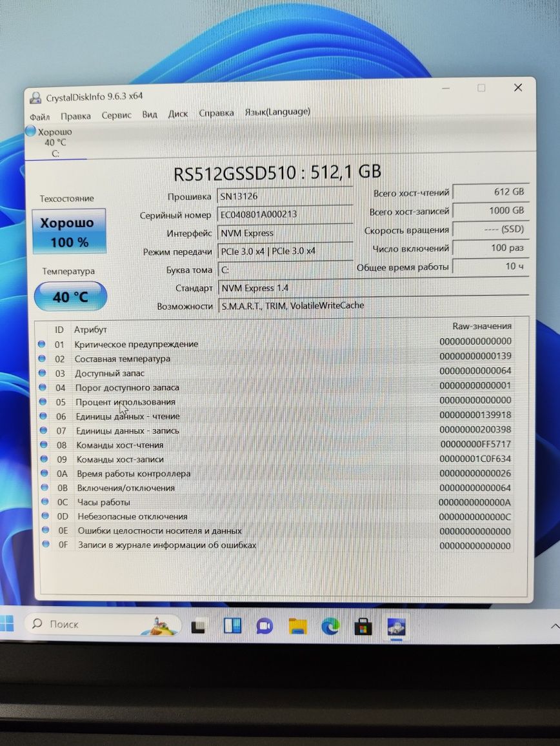This screenshot has width=560, height=746.
Task: Expand the system tray hidden icons chevron
Action: [x=554, y=627]
